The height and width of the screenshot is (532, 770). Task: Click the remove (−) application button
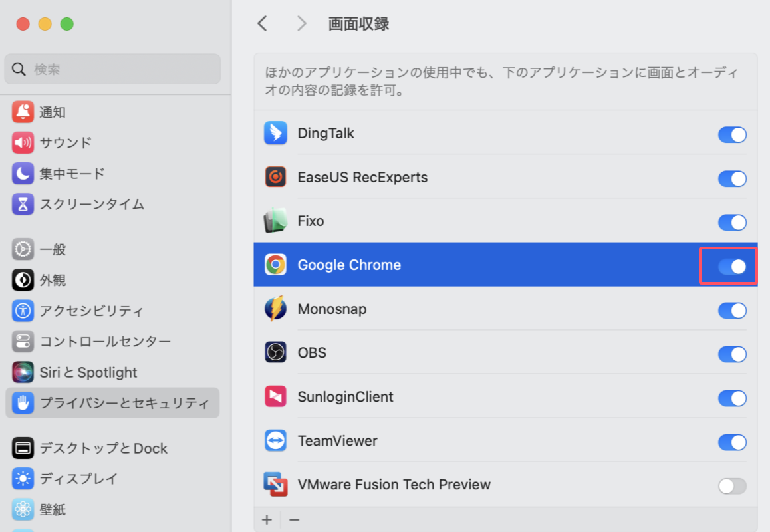click(x=295, y=519)
